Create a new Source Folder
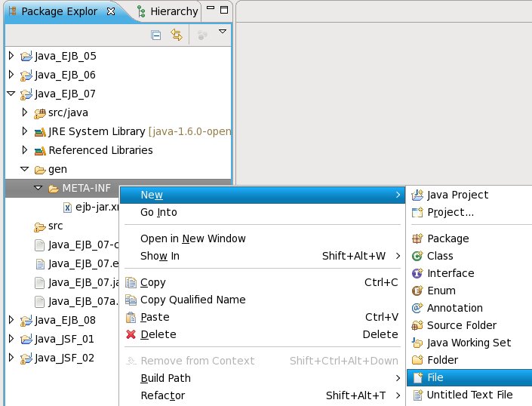 click(x=469, y=325)
